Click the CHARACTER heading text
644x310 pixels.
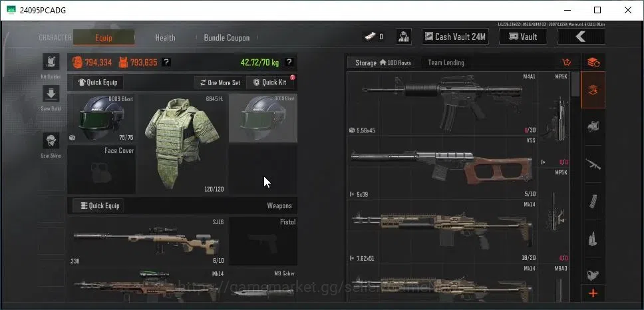tap(55, 38)
